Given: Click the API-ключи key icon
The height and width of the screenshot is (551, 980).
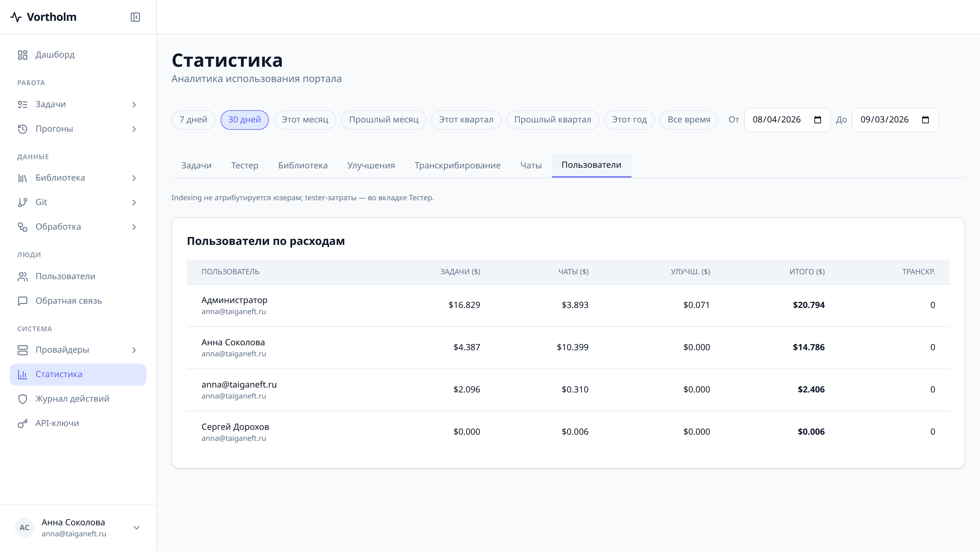Looking at the screenshot, I should [23, 423].
